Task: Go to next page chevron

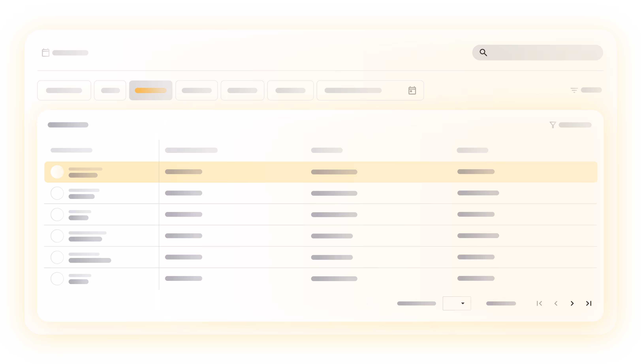Action: tap(572, 303)
